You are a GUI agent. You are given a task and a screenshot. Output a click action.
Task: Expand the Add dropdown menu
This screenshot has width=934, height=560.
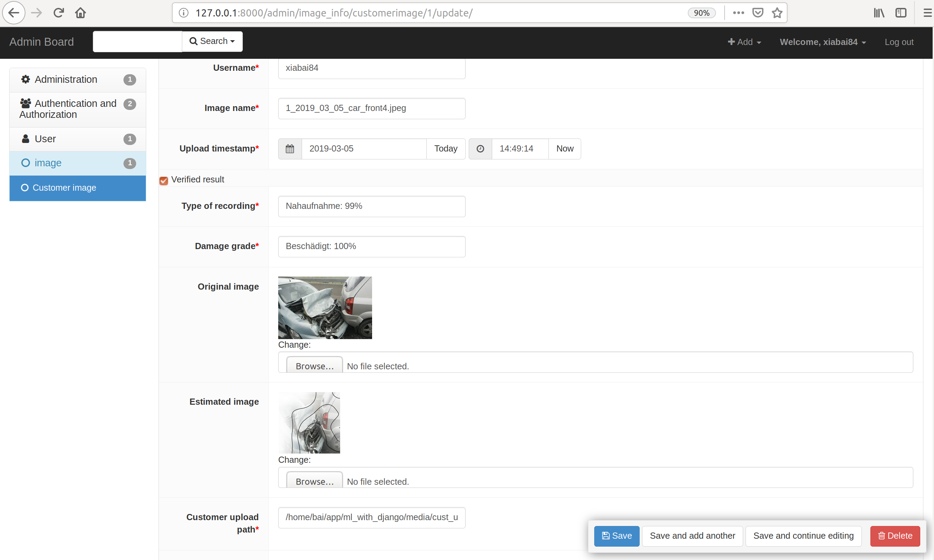tap(744, 42)
